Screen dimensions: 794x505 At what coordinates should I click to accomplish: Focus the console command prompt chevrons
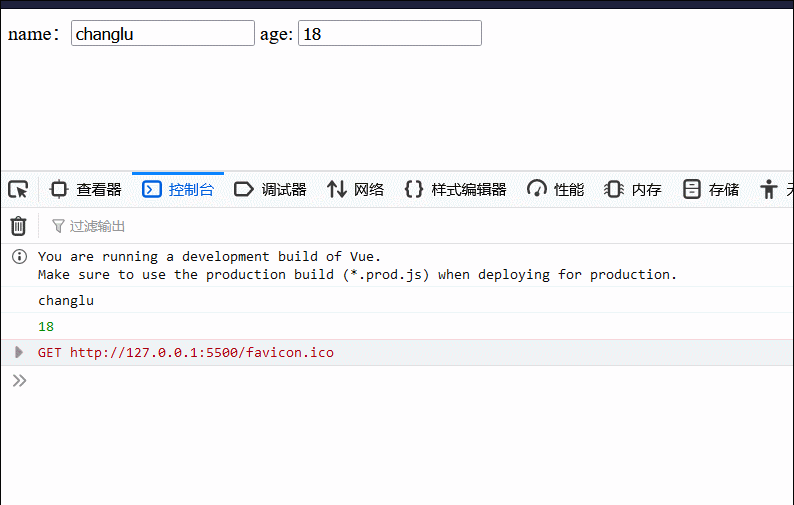(19, 380)
